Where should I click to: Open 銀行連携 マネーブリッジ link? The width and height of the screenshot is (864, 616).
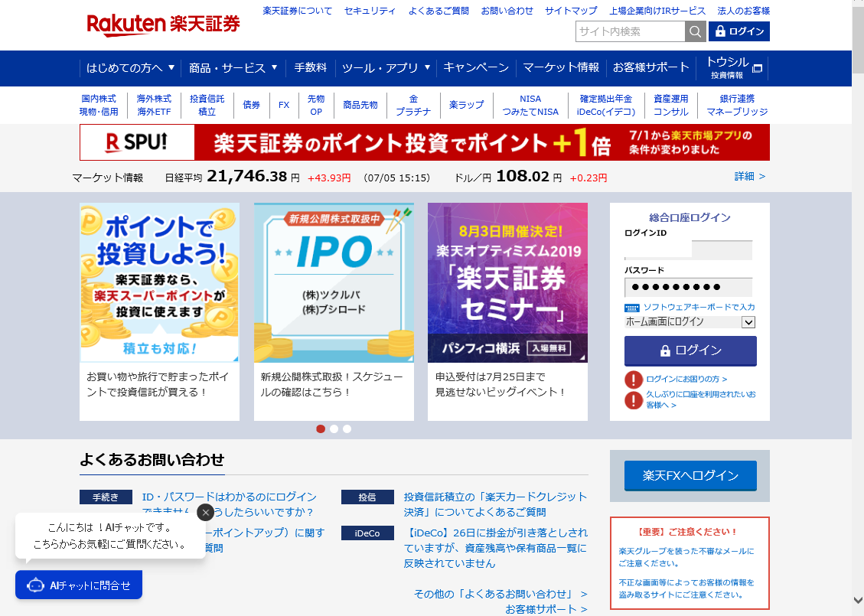(737, 106)
